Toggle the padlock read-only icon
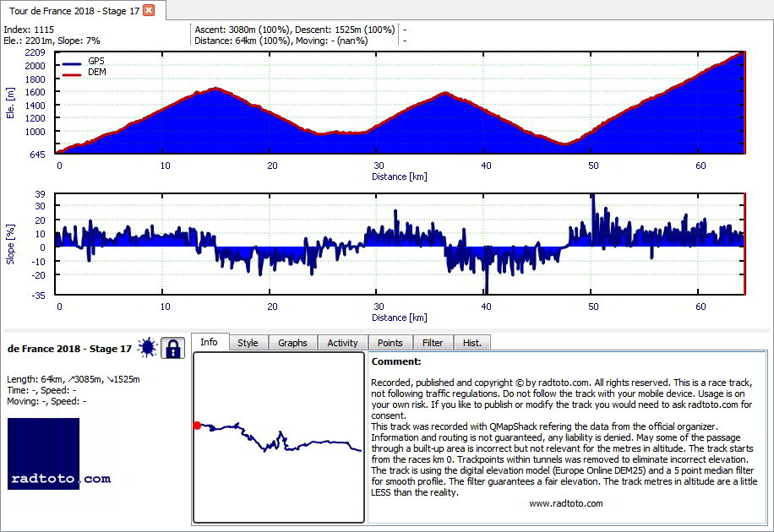This screenshot has height=532, width=774. [172, 348]
